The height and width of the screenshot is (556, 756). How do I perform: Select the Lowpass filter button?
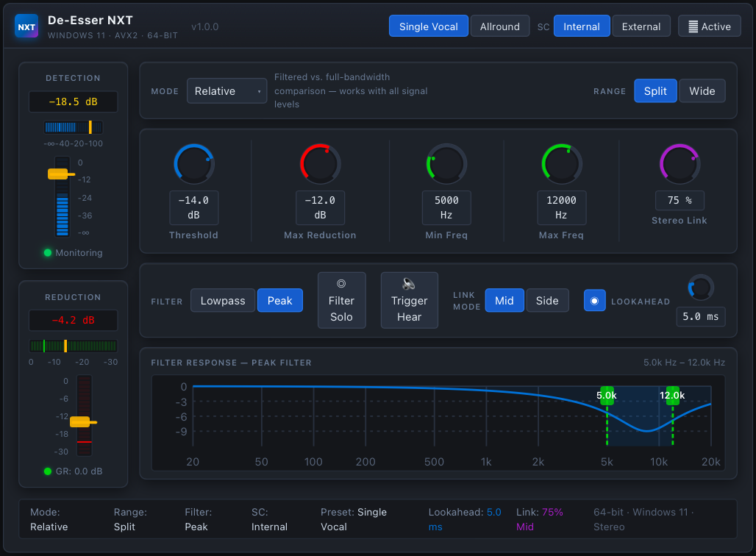(223, 300)
